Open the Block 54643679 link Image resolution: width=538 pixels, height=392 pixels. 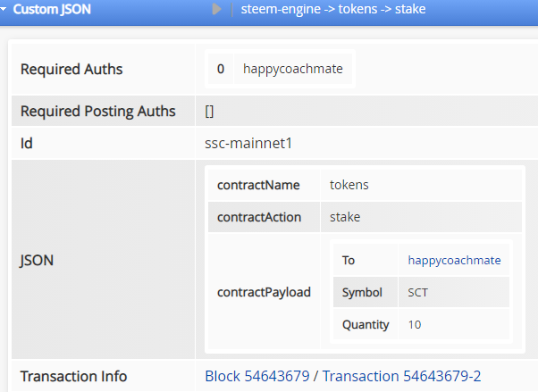257,376
